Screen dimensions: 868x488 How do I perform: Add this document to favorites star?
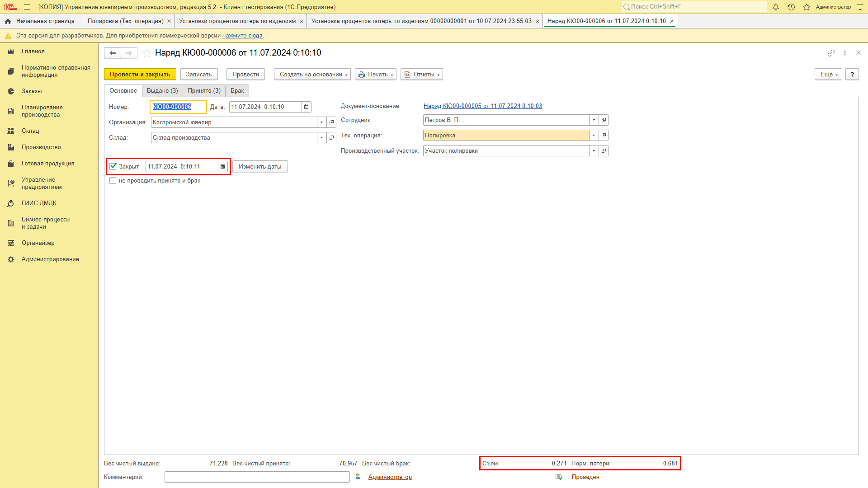147,53
